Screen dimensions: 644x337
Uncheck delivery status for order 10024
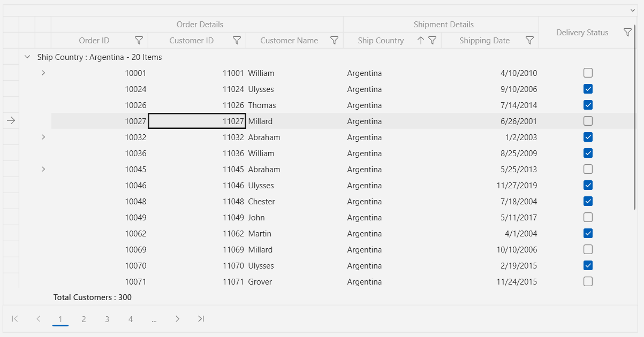click(x=588, y=89)
